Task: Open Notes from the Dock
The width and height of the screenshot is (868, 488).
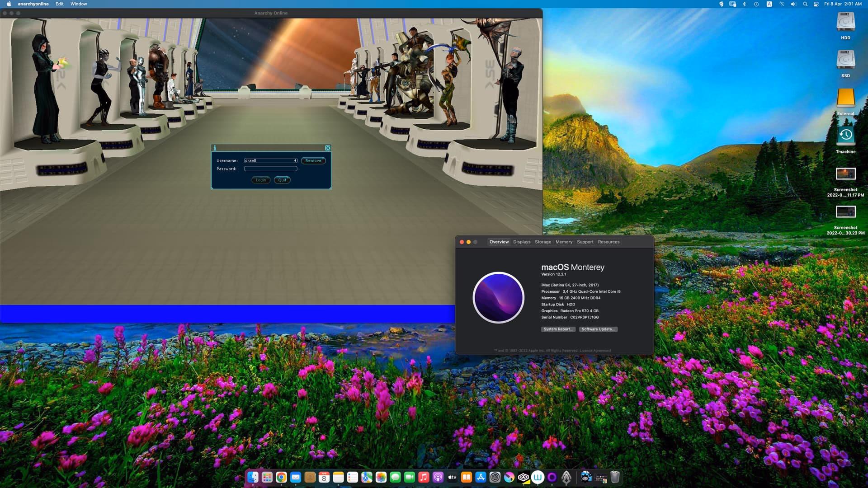Action: point(338,477)
